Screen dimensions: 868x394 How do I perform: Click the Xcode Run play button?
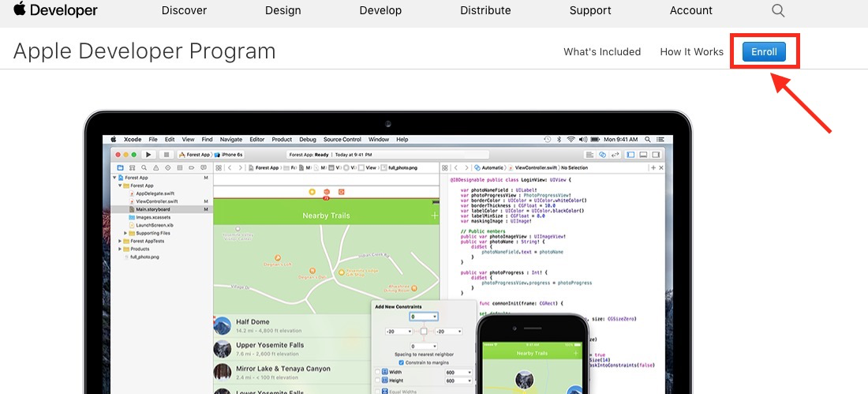coord(148,155)
